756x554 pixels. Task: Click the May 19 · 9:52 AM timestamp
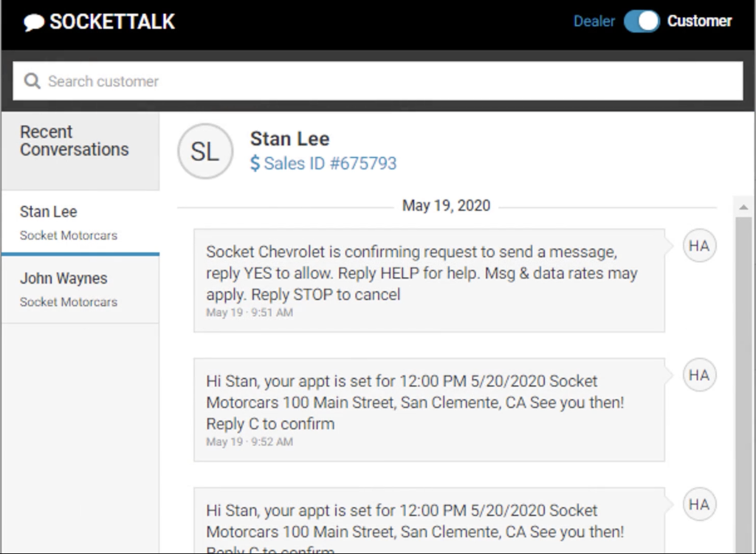click(x=250, y=442)
